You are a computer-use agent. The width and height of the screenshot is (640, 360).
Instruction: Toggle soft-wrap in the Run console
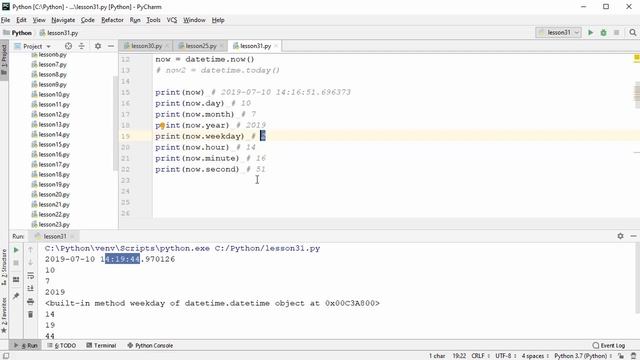pyautogui.click(x=31, y=276)
